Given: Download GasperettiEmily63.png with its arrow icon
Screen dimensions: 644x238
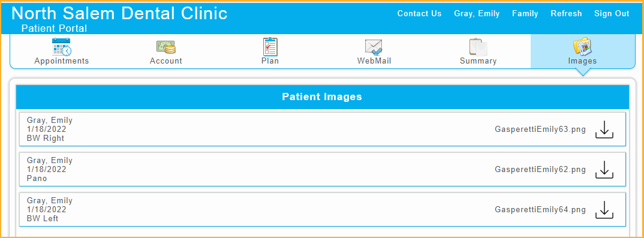Looking at the screenshot, I should click(604, 129).
